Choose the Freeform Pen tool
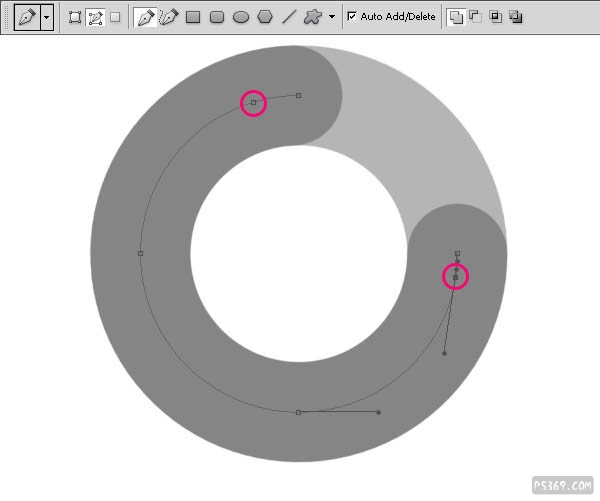This screenshot has width=600, height=501. 169,17
